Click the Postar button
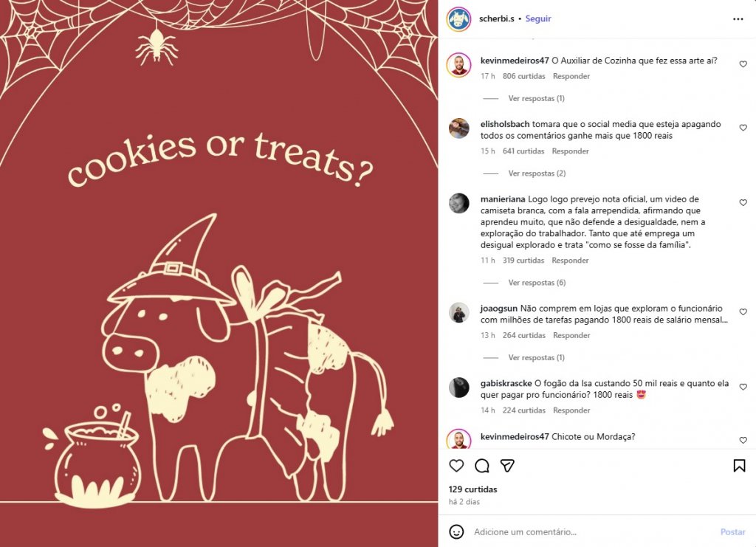 [x=732, y=531]
